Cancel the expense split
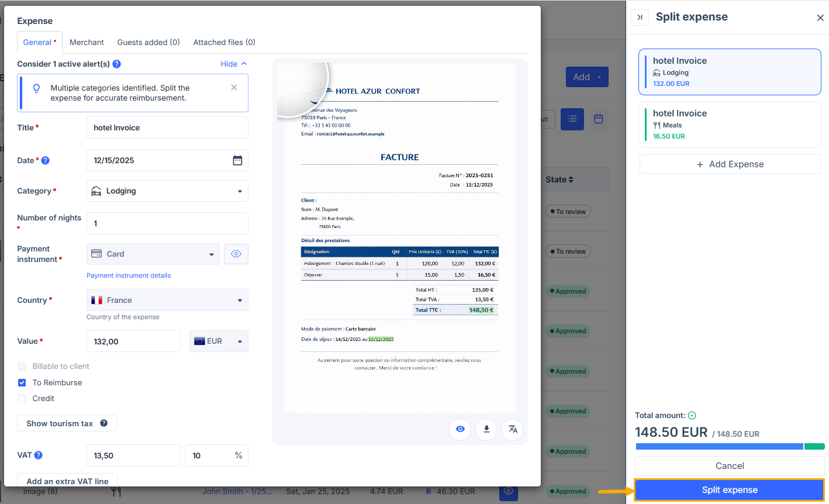Viewport: 829px width, 504px height. click(730, 466)
